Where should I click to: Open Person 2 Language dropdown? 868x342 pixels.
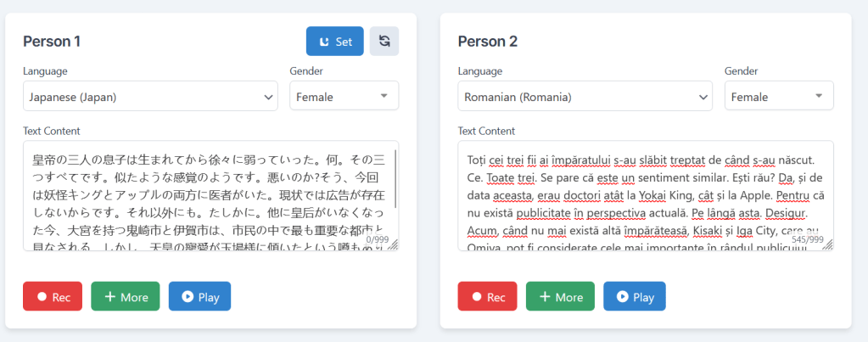(x=585, y=96)
